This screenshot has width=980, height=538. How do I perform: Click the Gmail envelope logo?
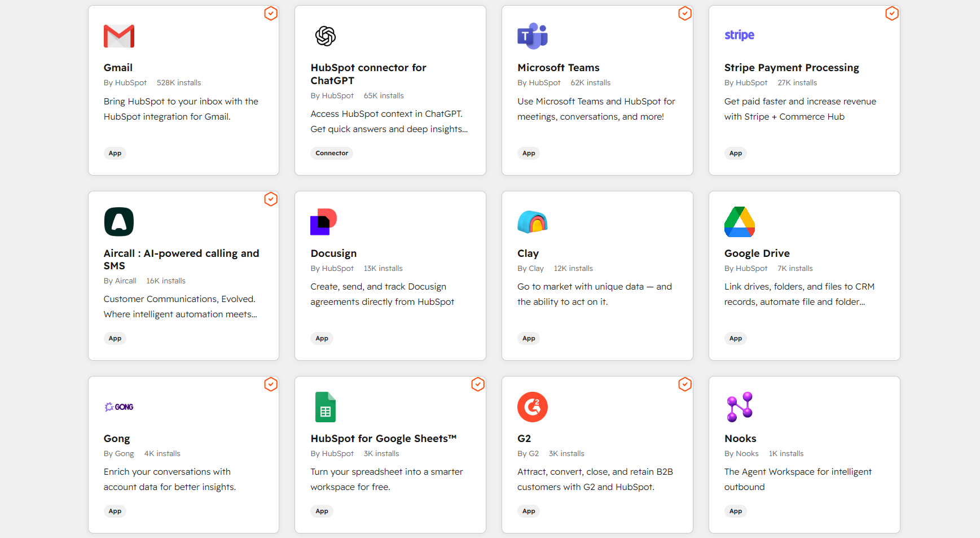coord(119,36)
